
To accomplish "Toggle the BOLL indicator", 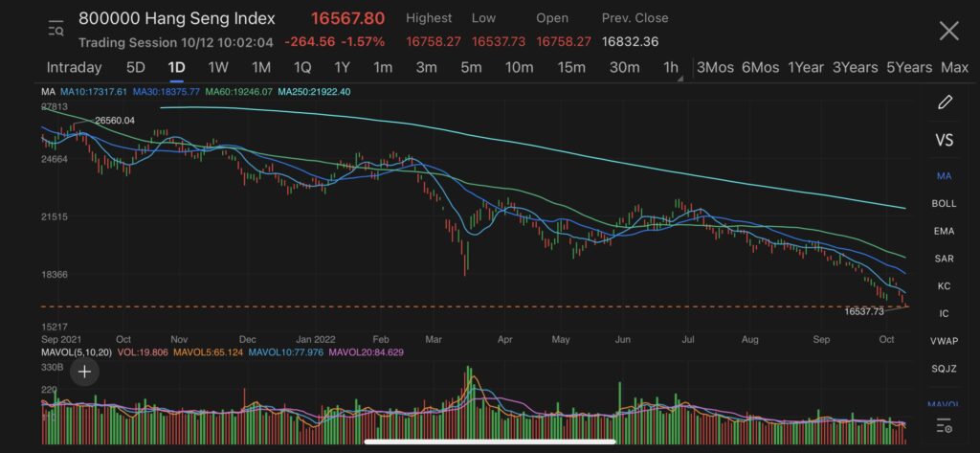I will [x=944, y=203].
